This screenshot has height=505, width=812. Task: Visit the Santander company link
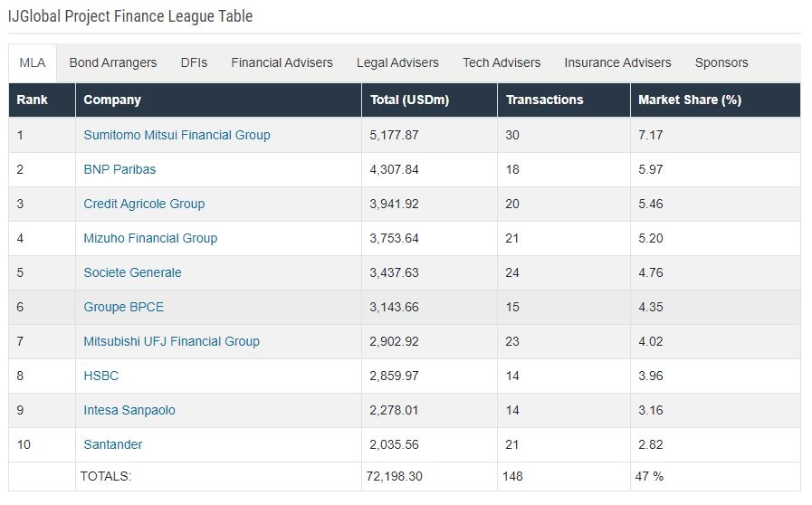click(x=113, y=444)
